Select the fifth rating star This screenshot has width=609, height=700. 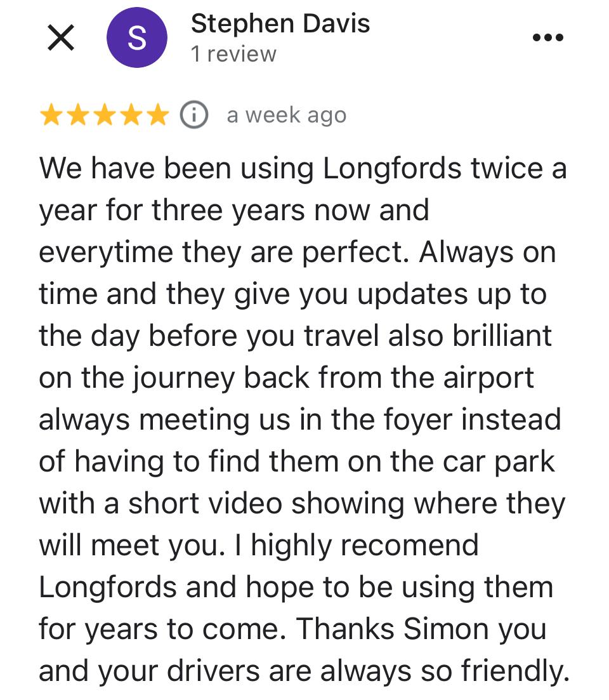pyautogui.click(x=158, y=115)
